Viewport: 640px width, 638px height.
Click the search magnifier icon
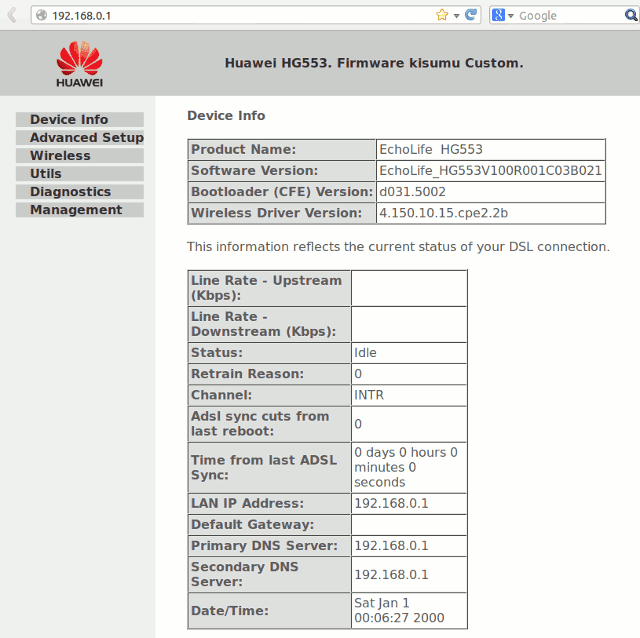coord(631,16)
